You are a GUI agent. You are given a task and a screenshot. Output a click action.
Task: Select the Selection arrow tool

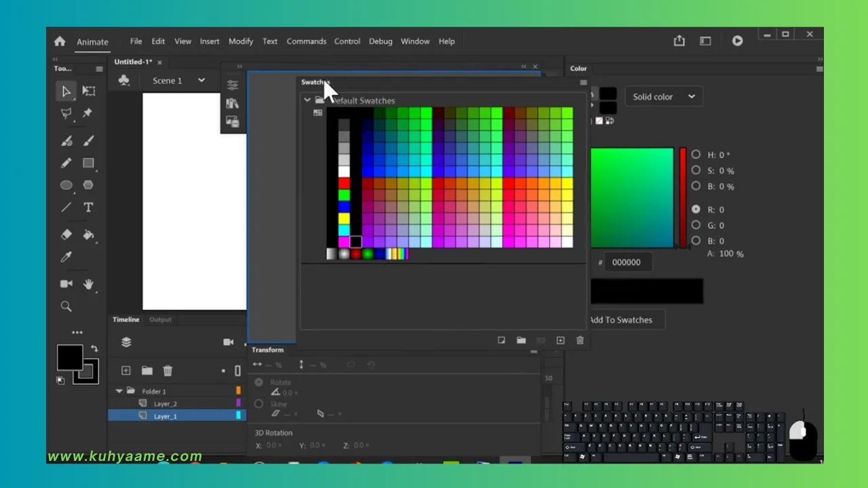pyautogui.click(x=66, y=91)
